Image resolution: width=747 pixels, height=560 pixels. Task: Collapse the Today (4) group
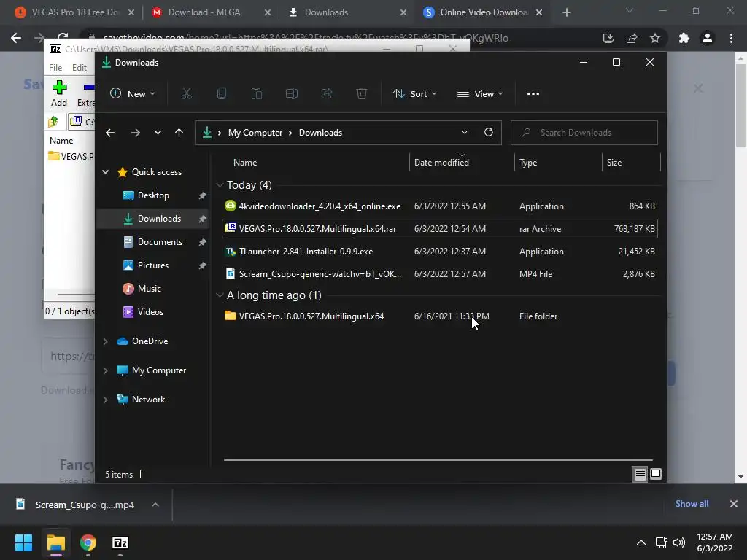point(220,185)
